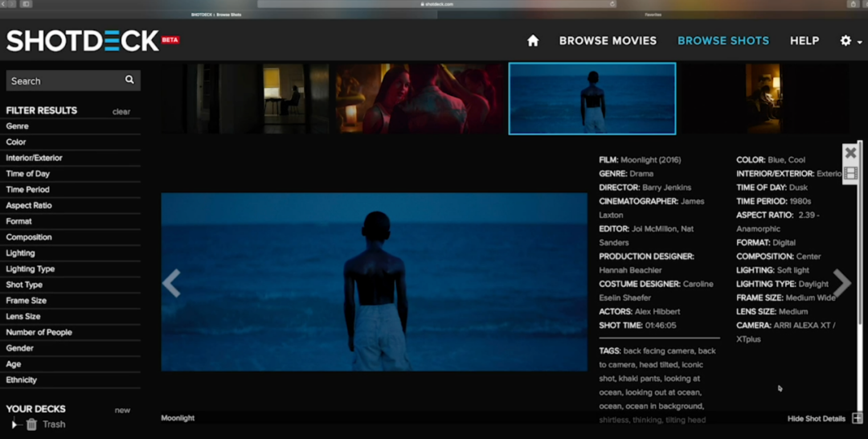Open Browse Movies page
The image size is (868, 439).
[608, 40]
